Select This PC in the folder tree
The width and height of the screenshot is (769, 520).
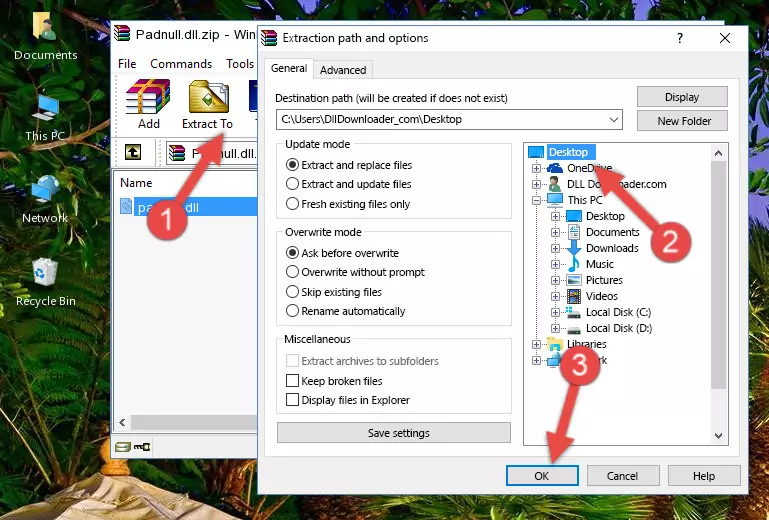[x=585, y=200]
